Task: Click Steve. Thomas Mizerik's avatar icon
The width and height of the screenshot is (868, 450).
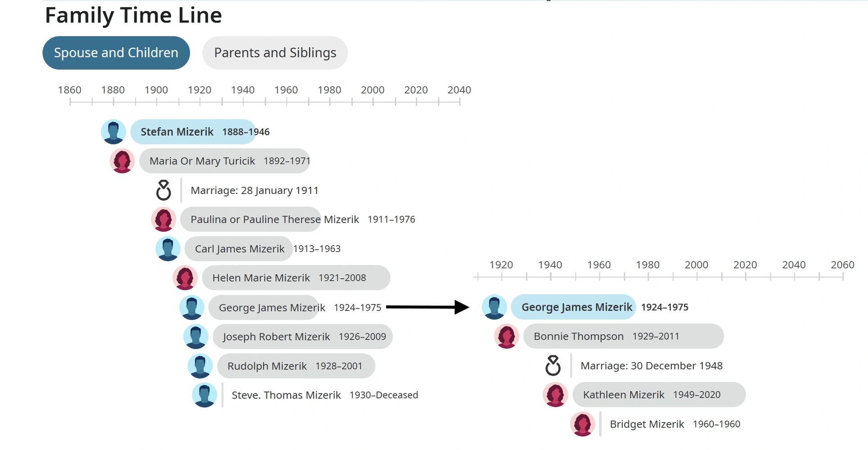Action: [x=204, y=395]
